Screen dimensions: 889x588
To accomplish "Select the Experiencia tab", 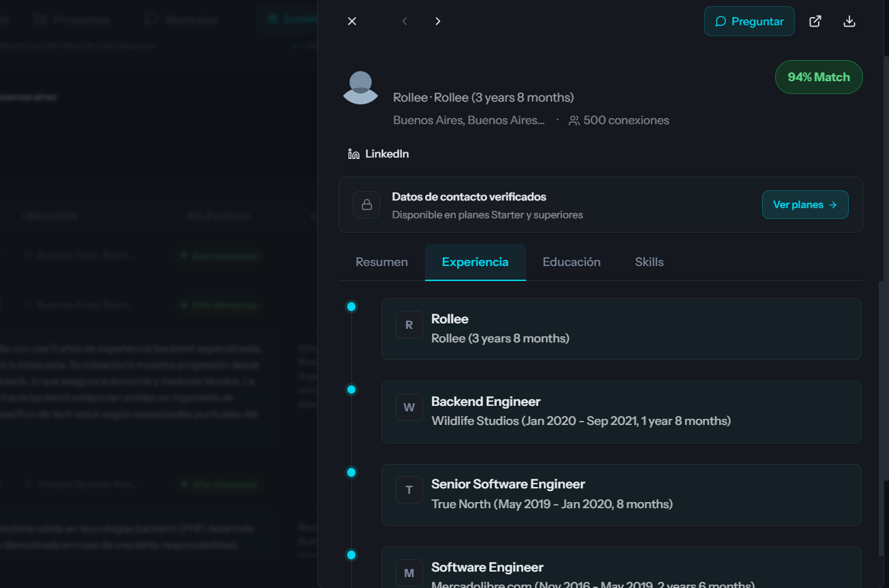I will click(x=476, y=262).
